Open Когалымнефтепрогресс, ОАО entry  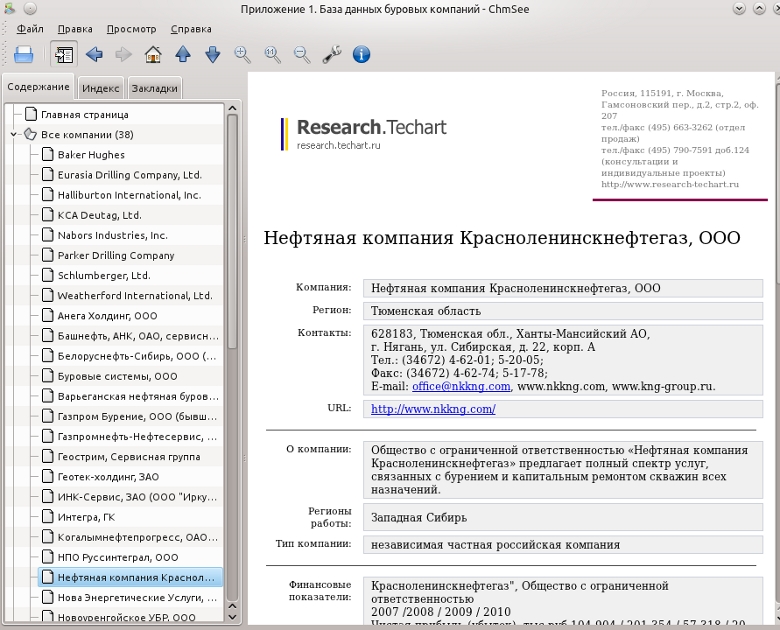[x=138, y=537]
